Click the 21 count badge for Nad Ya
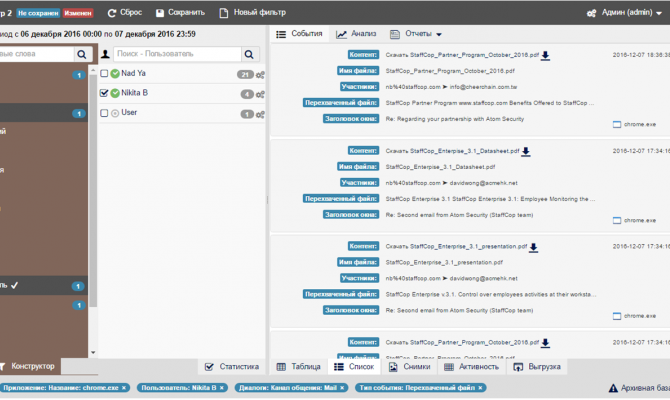The image size is (670, 400). coord(245,74)
